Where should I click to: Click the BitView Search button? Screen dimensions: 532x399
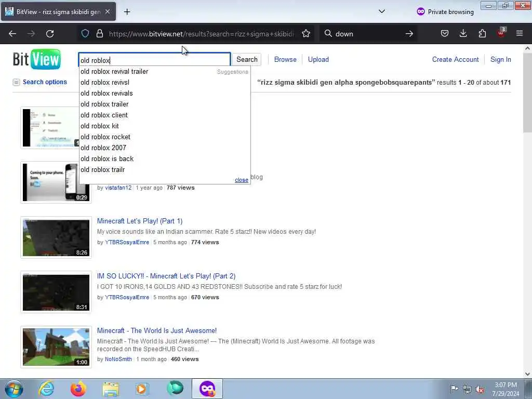[x=247, y=59]
